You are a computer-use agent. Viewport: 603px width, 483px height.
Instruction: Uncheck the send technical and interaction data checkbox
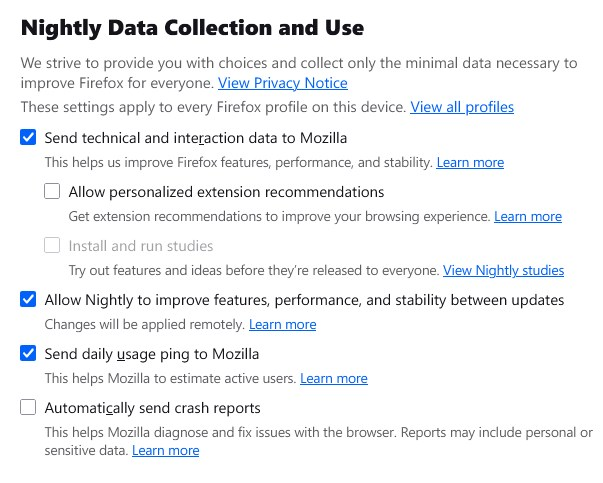tap(28, 138)
